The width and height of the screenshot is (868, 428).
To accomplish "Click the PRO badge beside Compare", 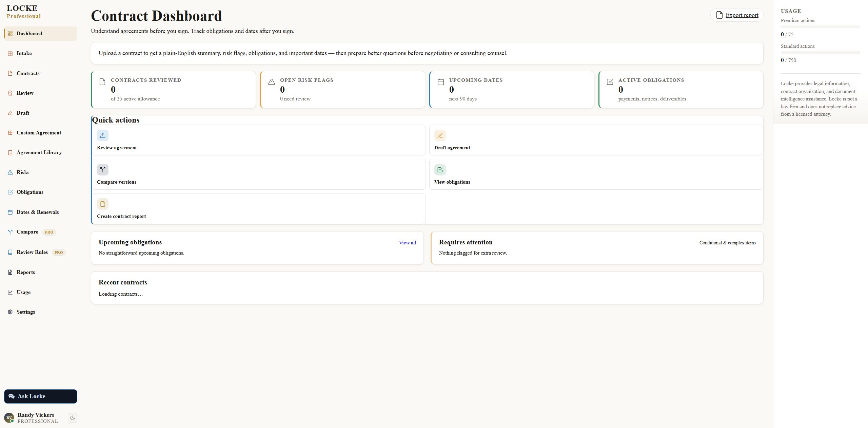I will [x=49, y=232].
